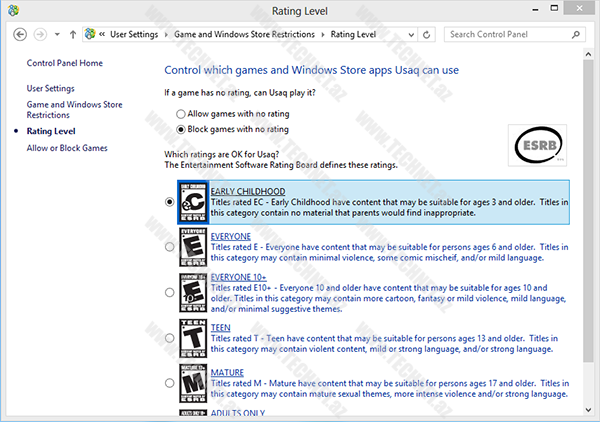
Task: Go to Allow or Block Games
Action: (67, 148)
